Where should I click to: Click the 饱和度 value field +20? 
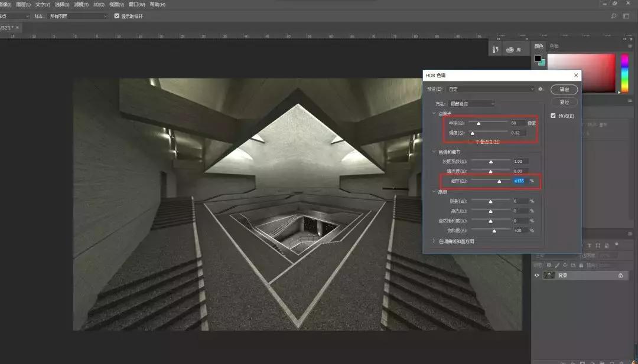[521, 230]
